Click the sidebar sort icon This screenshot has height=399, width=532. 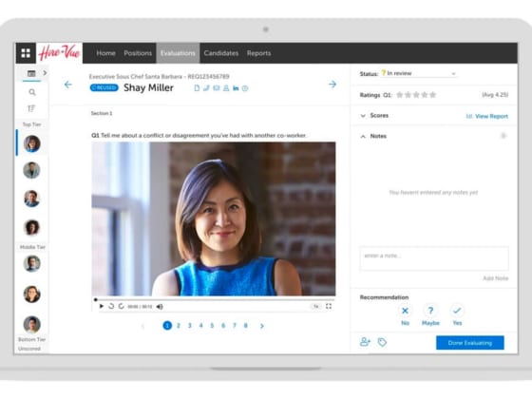point(31,108)
